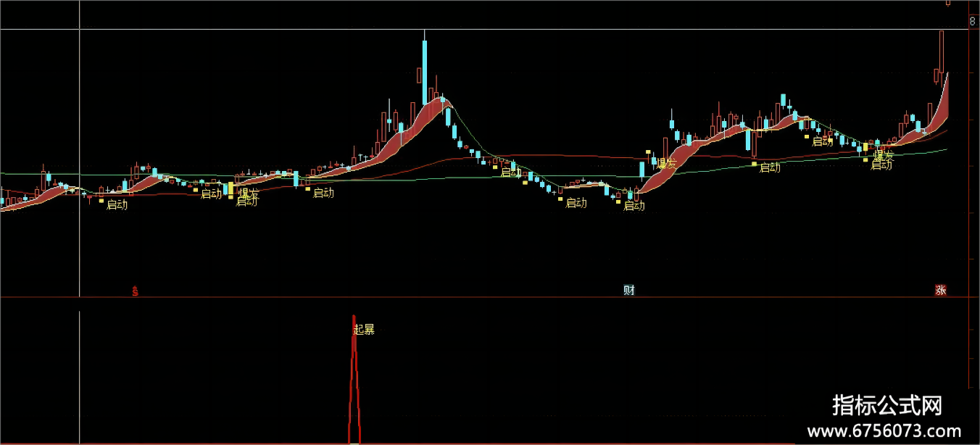
Task: Click the red 涨 marker icon
Action: click(x=940, y=291)
